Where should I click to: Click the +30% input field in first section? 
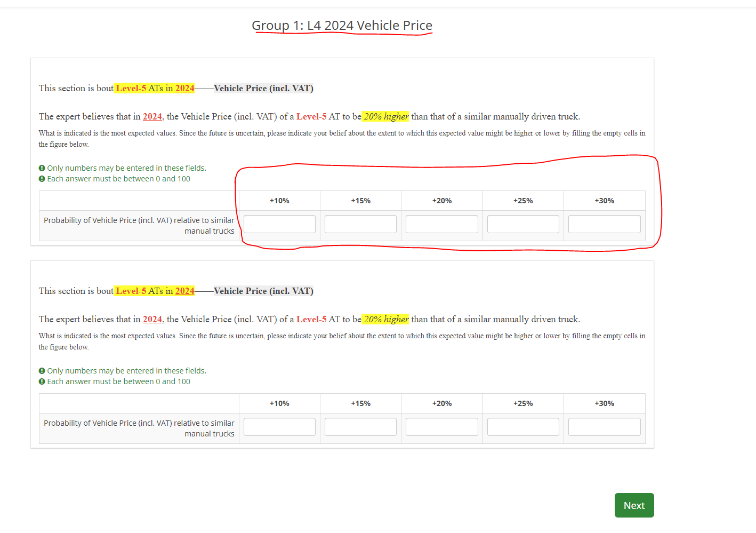point(604,224)
